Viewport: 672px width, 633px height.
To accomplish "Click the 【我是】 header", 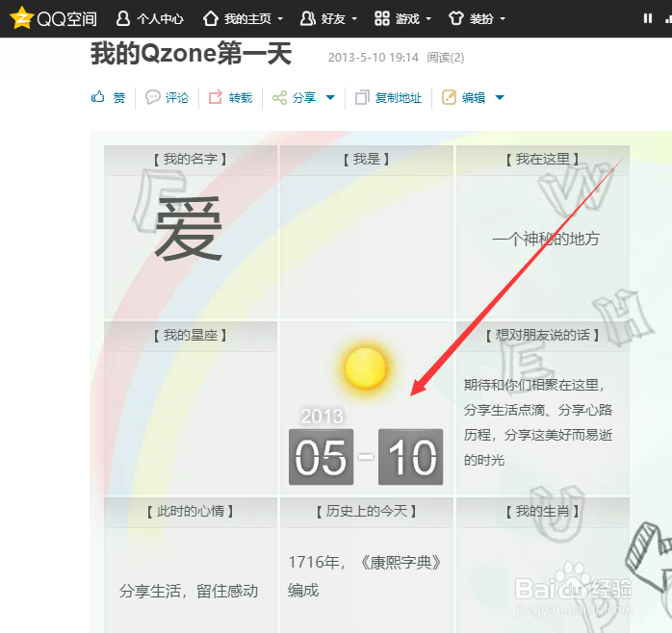I will pyautogui.click(x=367, y=160).
